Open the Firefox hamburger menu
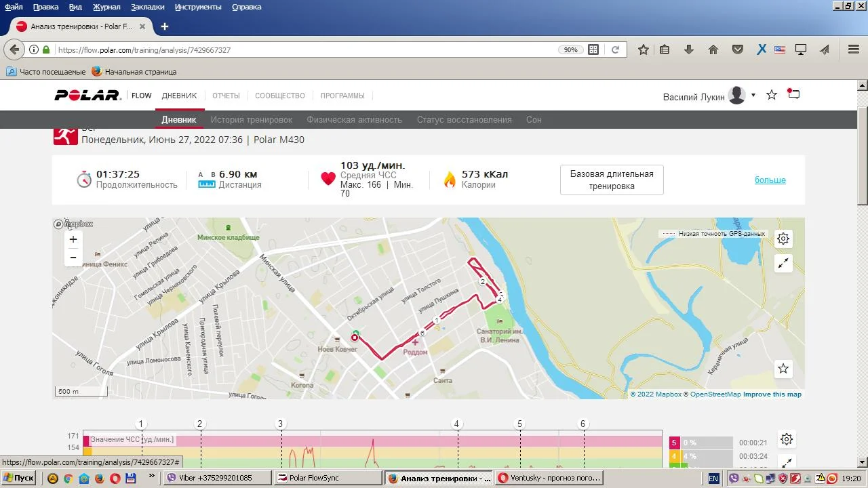Viewport: 868px width, 488px height. click(x=854, y=49)
